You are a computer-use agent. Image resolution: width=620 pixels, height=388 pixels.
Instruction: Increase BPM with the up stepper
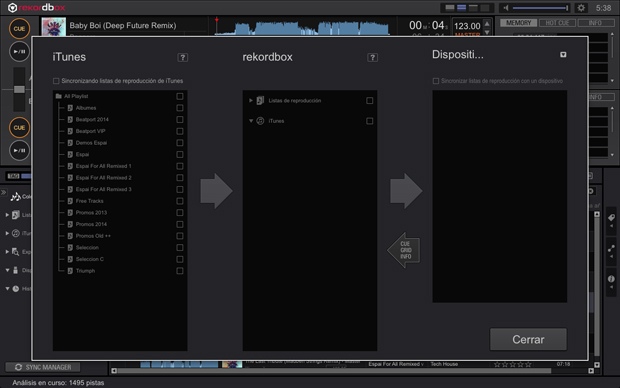point(487,24)
